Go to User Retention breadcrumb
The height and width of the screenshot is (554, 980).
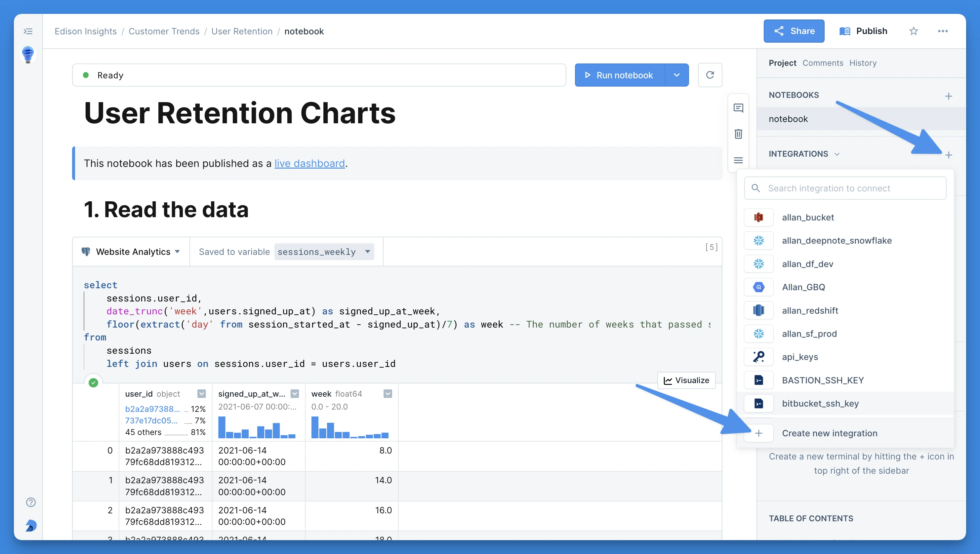coord(242,31)
